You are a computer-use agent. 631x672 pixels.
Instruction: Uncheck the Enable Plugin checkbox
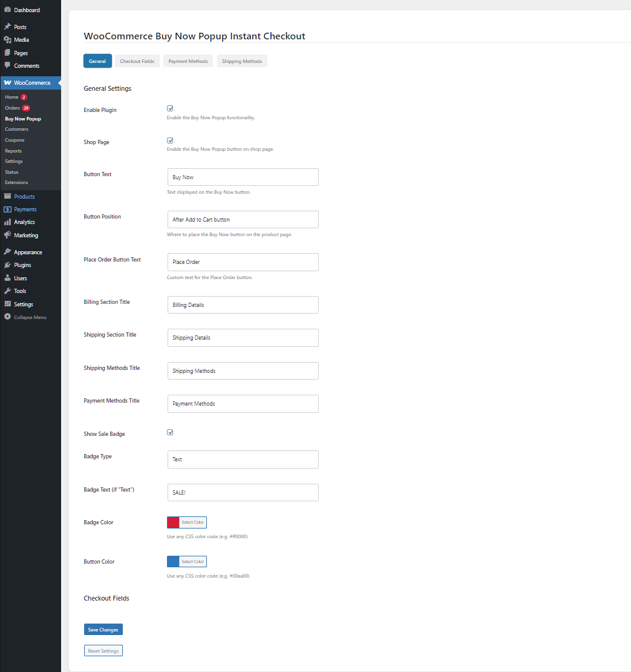pyautogui.click(x=170, y=109)
